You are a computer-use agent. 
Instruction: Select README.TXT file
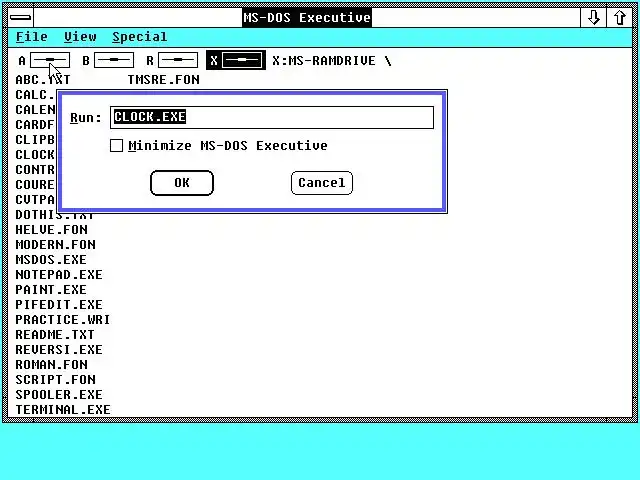[55, 335]
